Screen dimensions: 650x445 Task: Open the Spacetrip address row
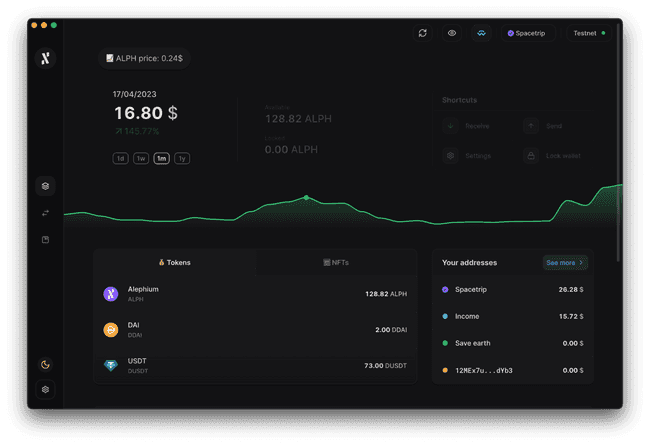(x=512, y=289)
